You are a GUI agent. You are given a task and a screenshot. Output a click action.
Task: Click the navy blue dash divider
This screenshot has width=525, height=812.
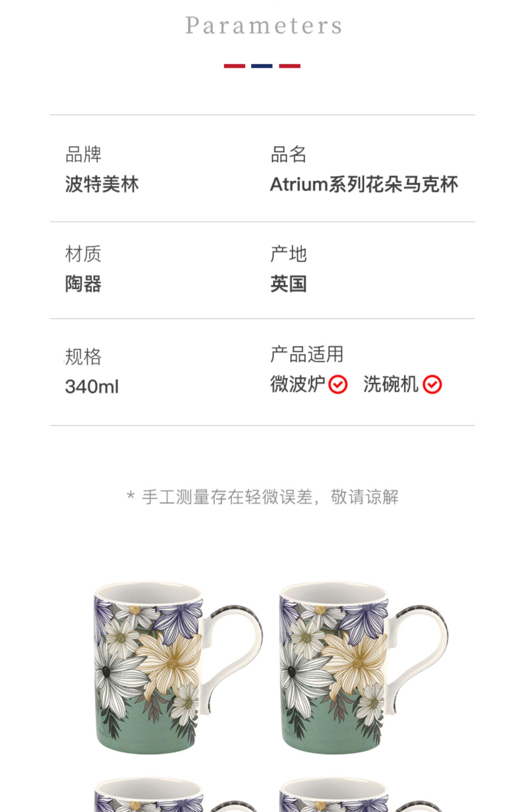(x=262, y=66)
